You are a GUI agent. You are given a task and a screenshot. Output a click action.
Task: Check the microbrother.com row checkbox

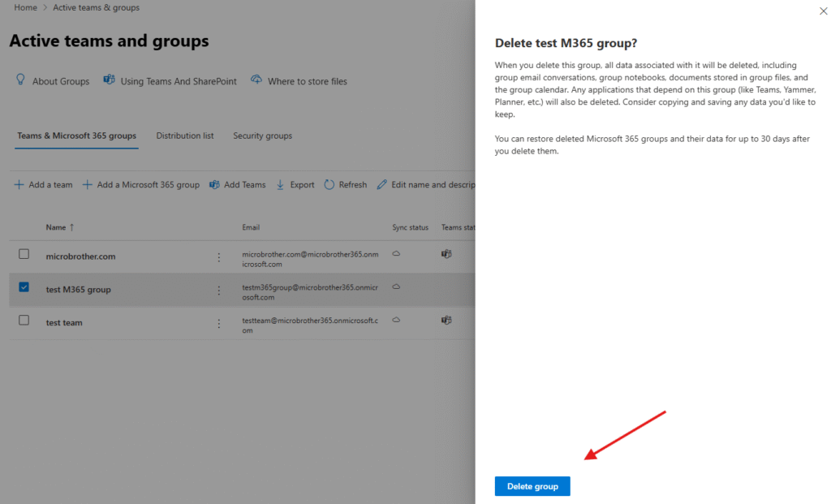click(24, 254)
